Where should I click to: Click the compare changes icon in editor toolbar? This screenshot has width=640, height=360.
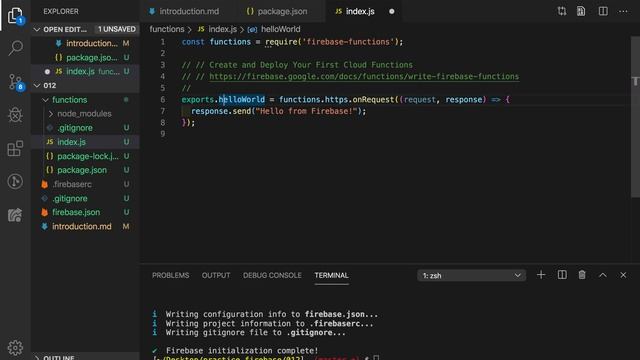click(562, 11)
